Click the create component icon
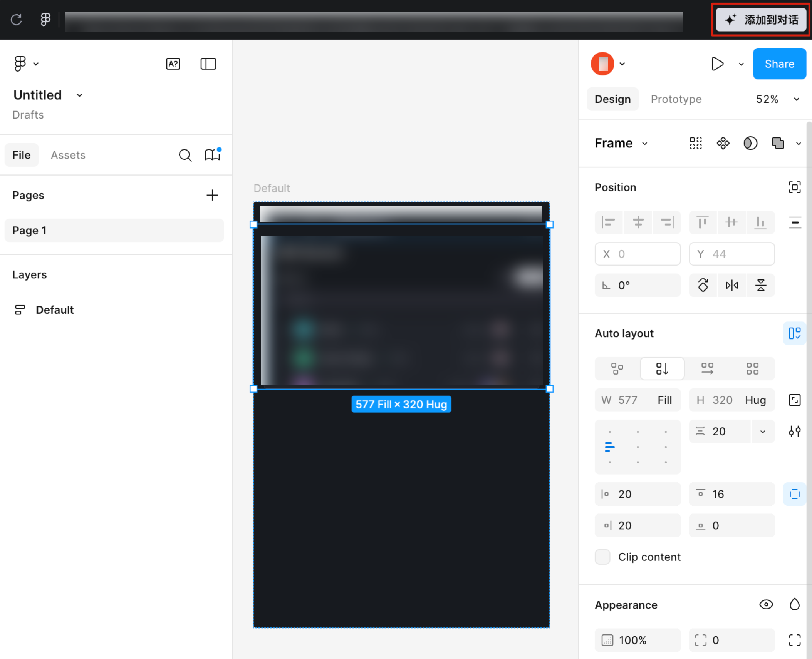 pyautogui.click(x=723, y=143)
